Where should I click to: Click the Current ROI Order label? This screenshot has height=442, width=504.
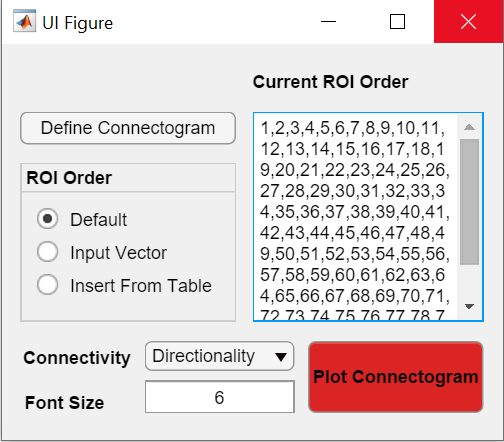tap(330, 82)
